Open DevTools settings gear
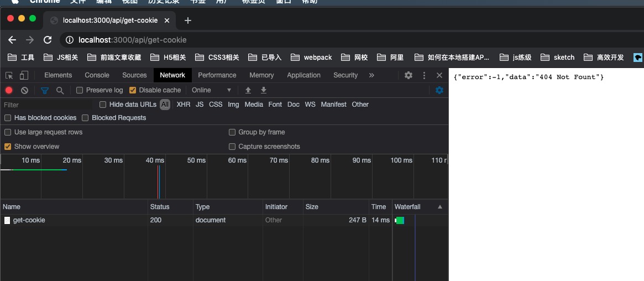 tap(409, 75)
